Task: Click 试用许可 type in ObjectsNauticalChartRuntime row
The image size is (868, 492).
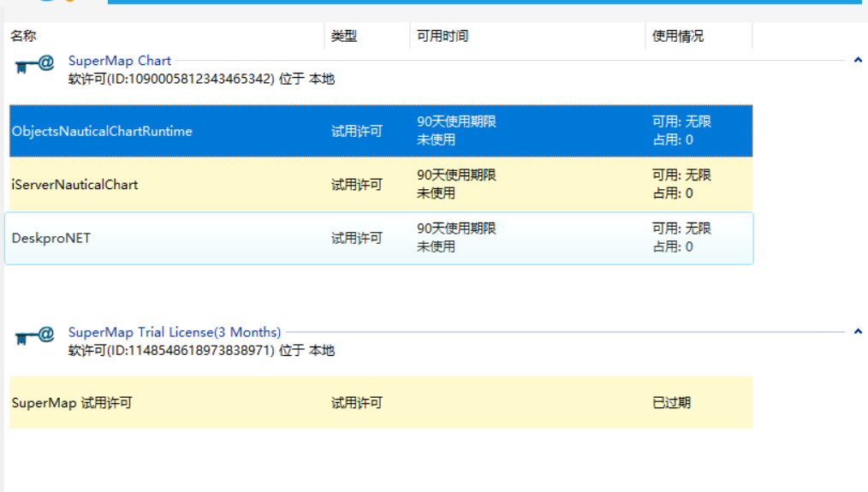Action: coord(357,131)
